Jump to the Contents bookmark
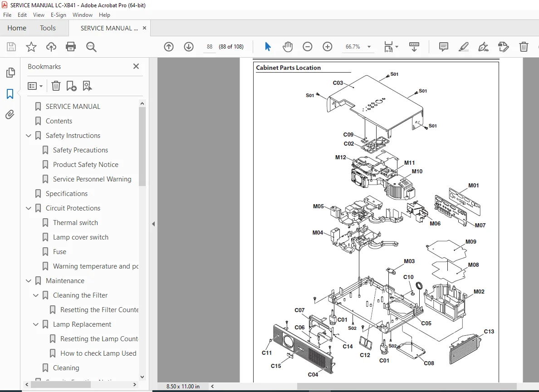539x392 pixels. coord(59,121)
